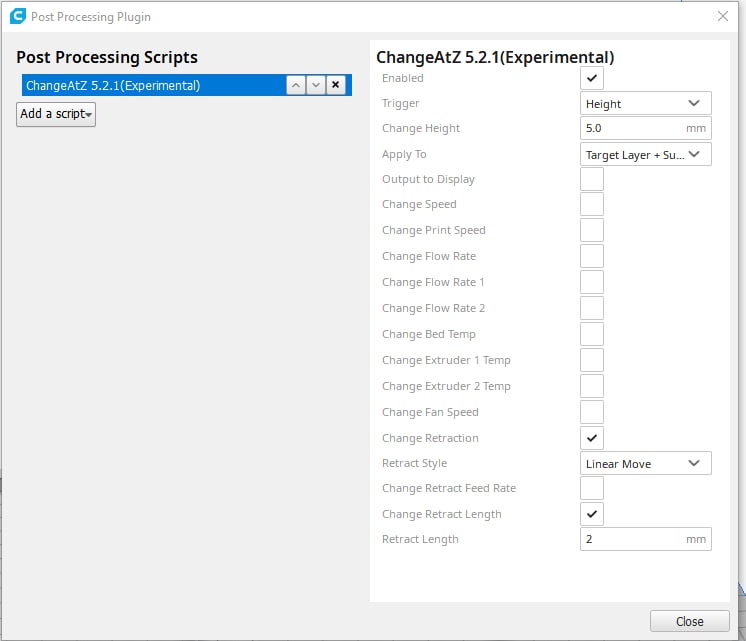The image size is (746, 641).
Task: Enable the Change Flow Rate 2 checkbox
Action: (x=591, y=308)
